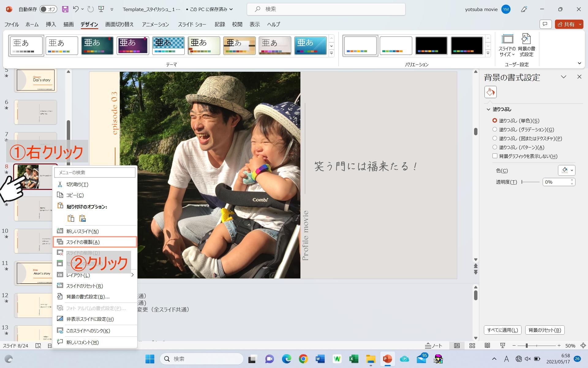Image resolution: width=588 pixels, height=368 pixels.
Task: Click the Redo icon in title bar
Action: click(x=90, y=9)
